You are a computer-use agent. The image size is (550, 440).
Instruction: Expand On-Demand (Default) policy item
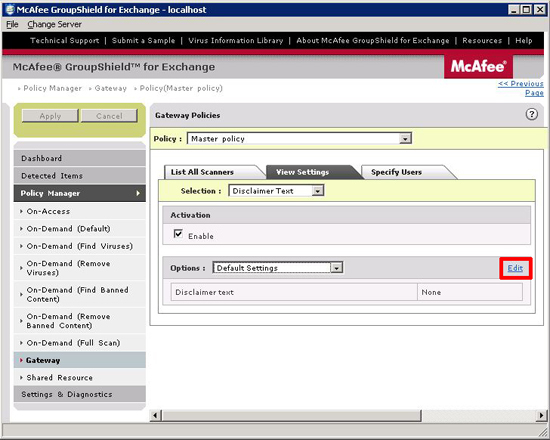[80, 229]
